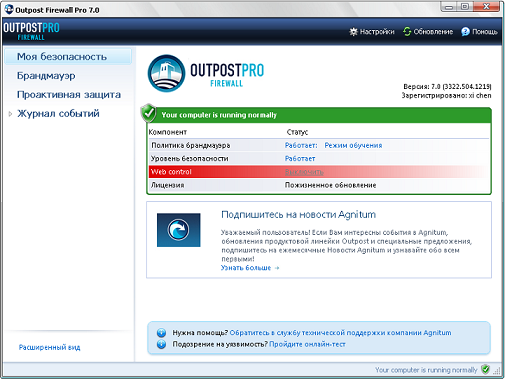Select Журнал событий in the sidebar
The image size is (505, 380).
coord(58,114)
